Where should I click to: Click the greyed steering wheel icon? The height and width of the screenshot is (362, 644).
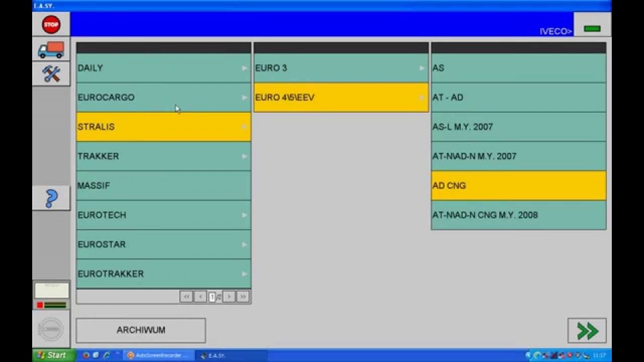(x=51, y=329)
